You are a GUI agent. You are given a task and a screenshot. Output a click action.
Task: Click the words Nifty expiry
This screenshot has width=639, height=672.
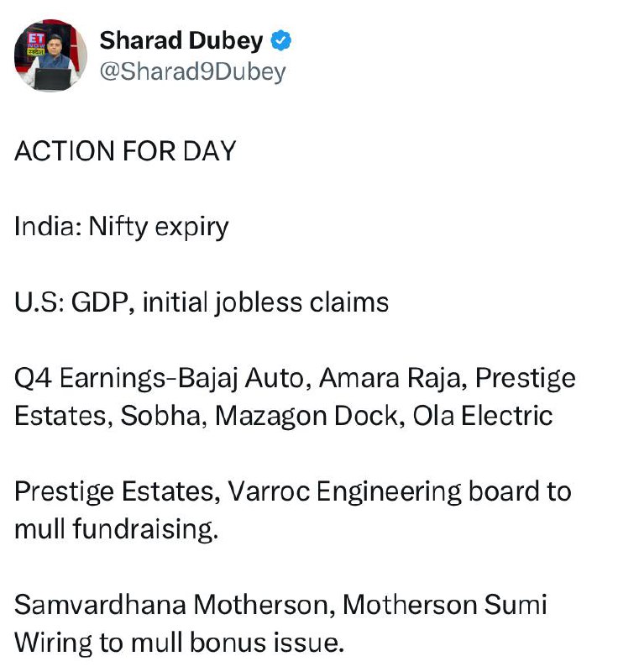159,227
